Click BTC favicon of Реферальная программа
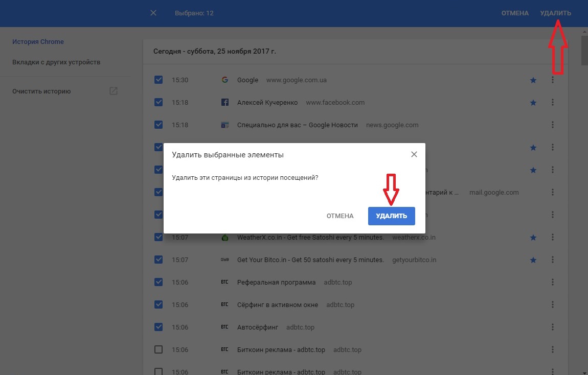The width and height of the screenshot is (588, 375). [224, 282]
